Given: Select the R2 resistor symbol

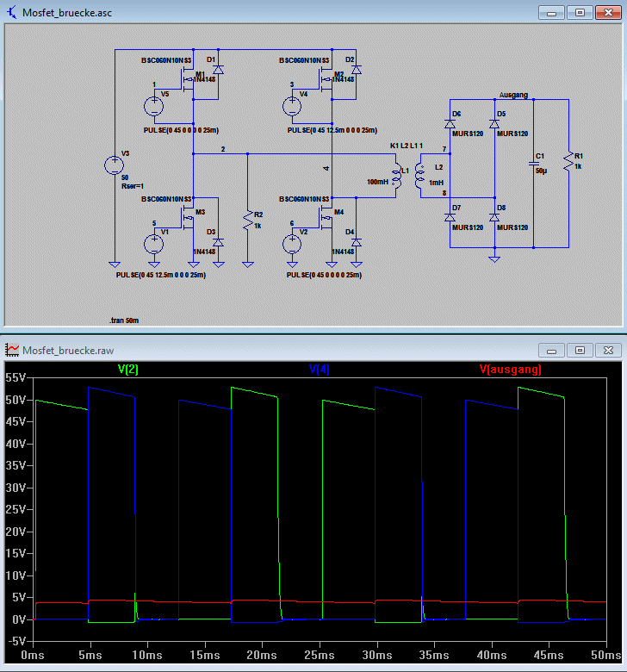Looking at the screenshot, I should click(248, 221).
